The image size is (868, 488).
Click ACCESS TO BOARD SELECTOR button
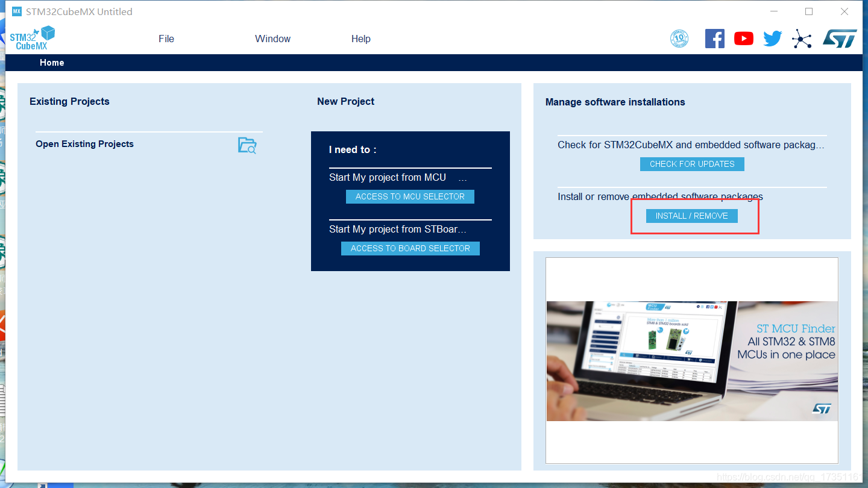pyautogui.click(x=410, y=248)
